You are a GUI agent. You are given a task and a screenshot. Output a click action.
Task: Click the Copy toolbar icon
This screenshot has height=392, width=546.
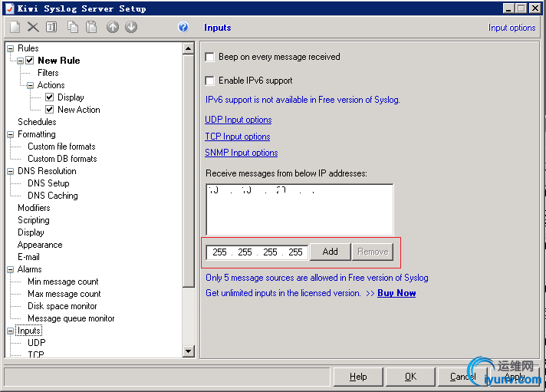coord(73,27)
